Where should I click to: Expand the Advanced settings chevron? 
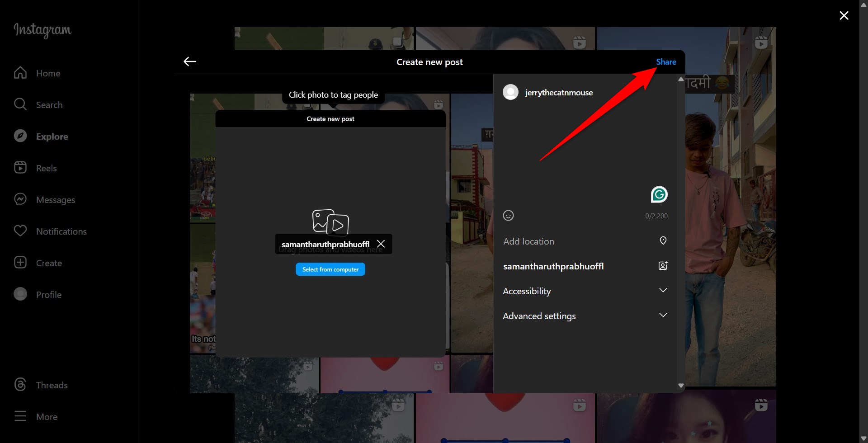click(x=663, y=316)
